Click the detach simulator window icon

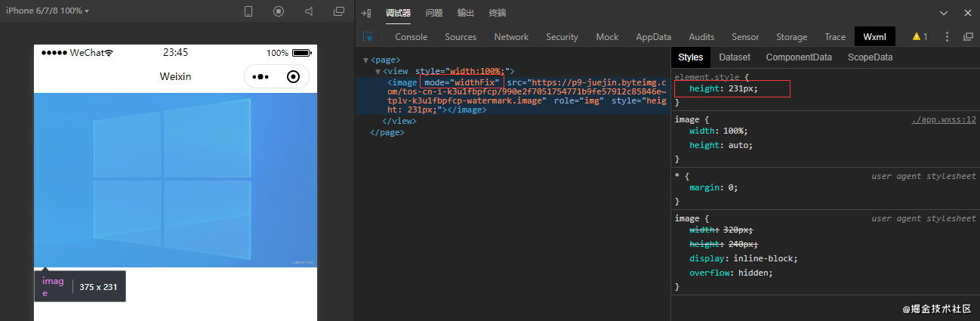point(338,11)
